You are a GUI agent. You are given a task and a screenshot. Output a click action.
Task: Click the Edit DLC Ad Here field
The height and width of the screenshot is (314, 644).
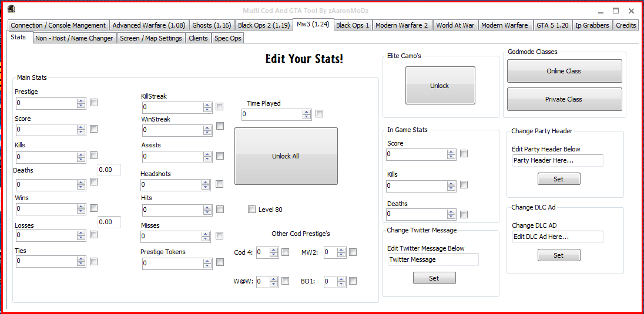coord(558,237)
